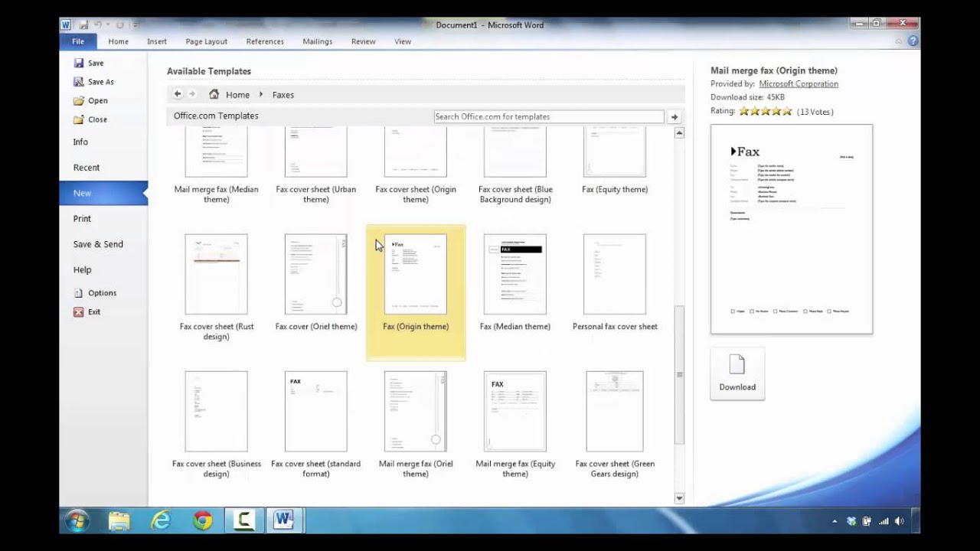The width and height of the screenshot is (980, 551).
Task: Click the Microsoft Corporation provider link
Action: 799,84
